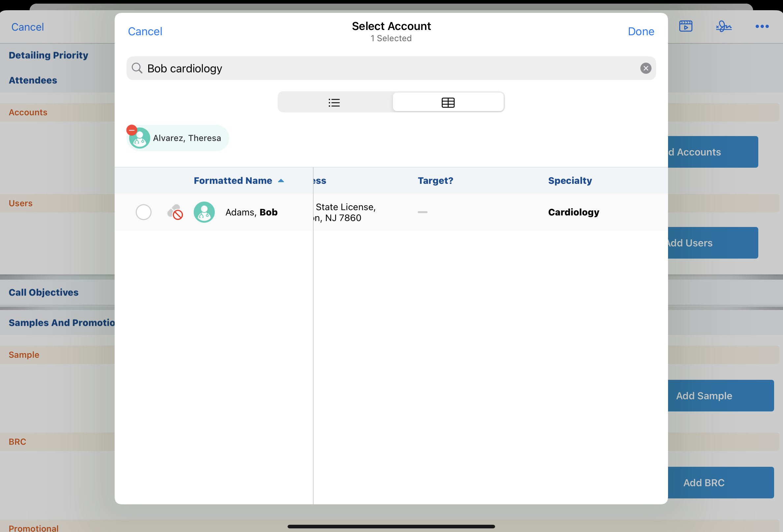This screenshot has height=532, width=783.
Task: Remove Alvarez, Theresa with red minus
Action: [132, 130]
